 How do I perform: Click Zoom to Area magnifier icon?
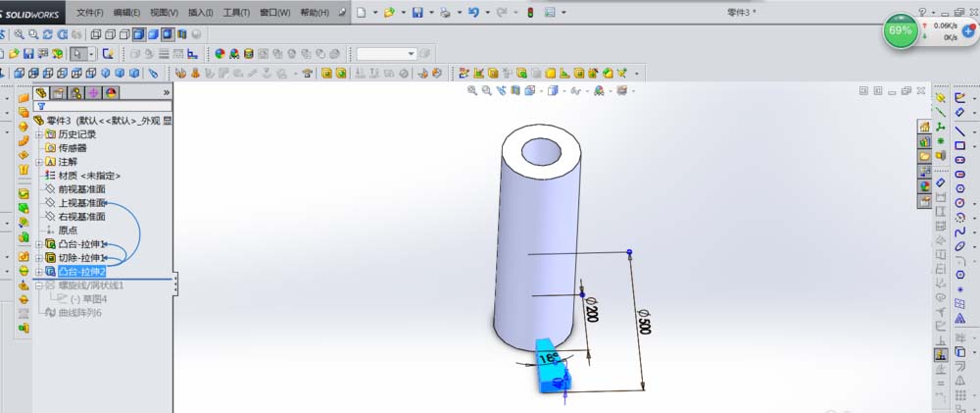click(x=33, y=34)
